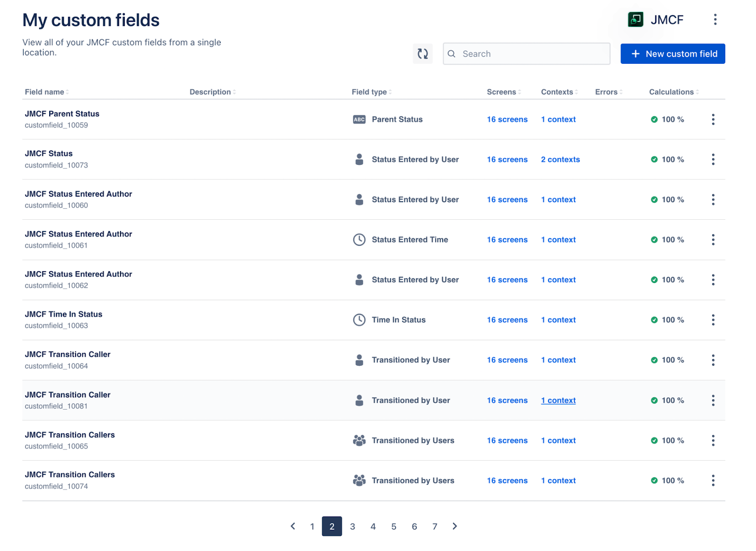756x551 pixels.
Task: Click the user icon in customfield_10073 row
Action: 359,160
